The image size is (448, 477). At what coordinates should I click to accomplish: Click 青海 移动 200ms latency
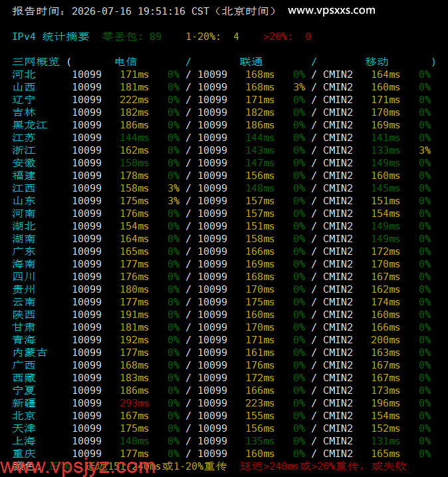(x=386, y=340)
